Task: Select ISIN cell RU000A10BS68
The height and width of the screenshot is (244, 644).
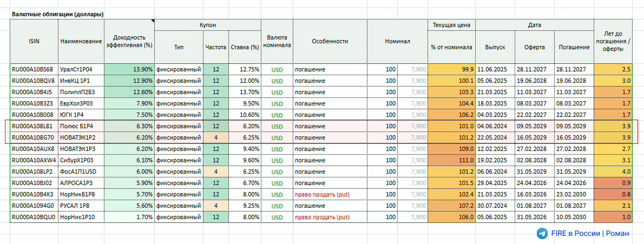Action: [x=35, y=69]
